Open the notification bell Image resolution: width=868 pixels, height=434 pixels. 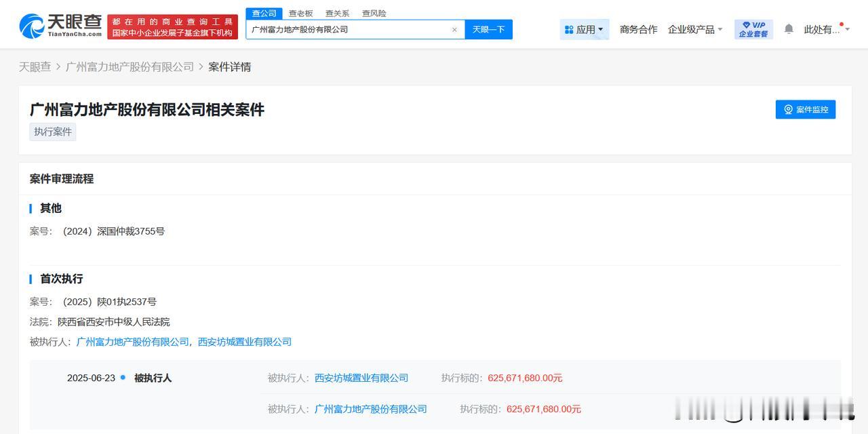(x=789, y=29)
